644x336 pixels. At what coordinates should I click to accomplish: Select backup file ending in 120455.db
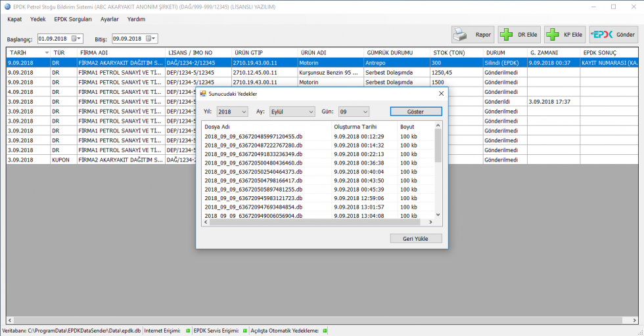(254, 136)
